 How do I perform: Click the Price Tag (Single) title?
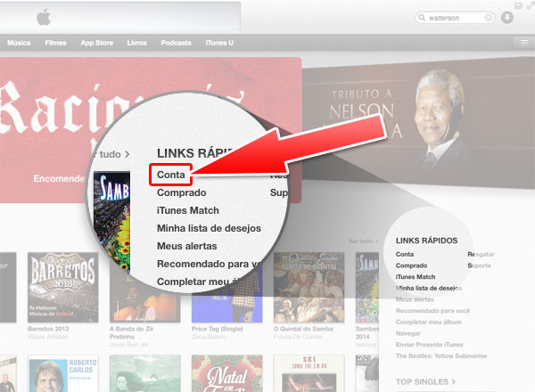pyautogui.click(x=217, y=329)
